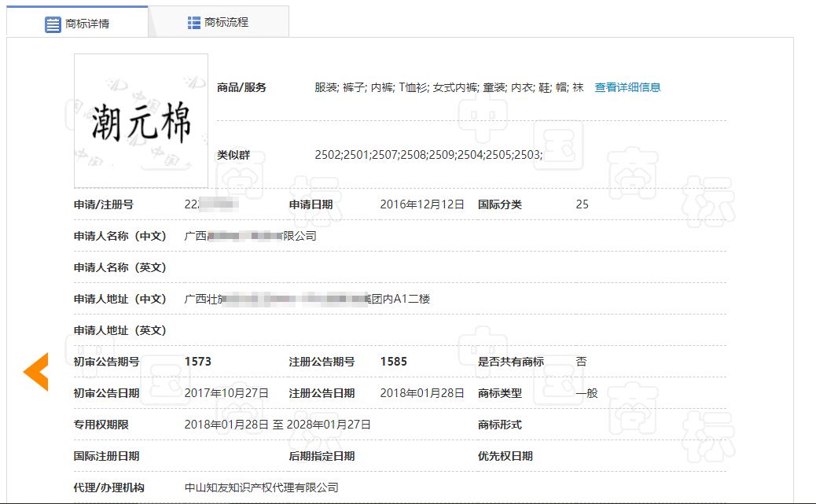Select the 商品/服务 label
Image resolution: width=816 pixels, height=504 pixels.
click(x=241, y=87)
